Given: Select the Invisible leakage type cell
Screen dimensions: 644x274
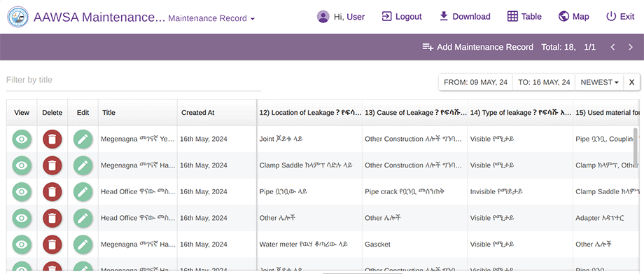Looking at the screenshot, I should click(x=520, y=192).
